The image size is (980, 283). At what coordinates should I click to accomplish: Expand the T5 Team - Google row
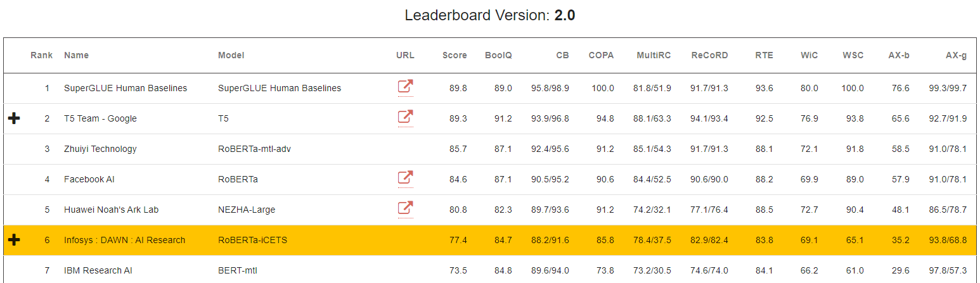coord(14,118)
